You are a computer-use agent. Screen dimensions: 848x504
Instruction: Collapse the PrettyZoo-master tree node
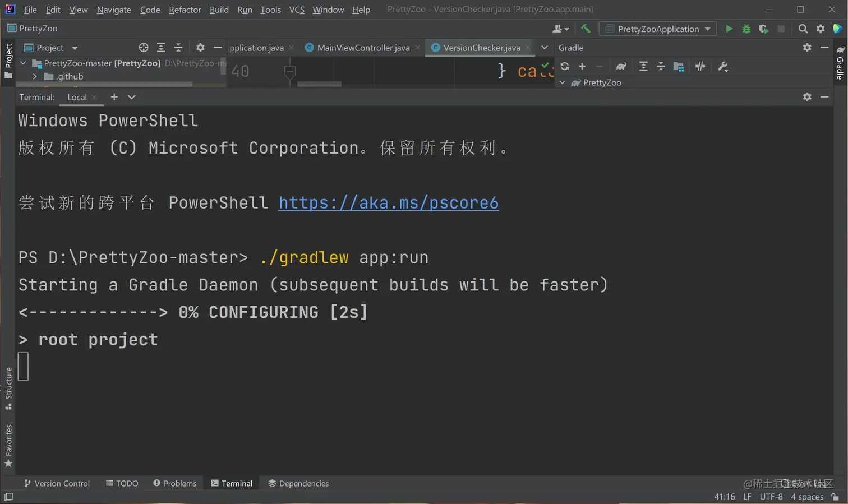(x=23, y=63)
